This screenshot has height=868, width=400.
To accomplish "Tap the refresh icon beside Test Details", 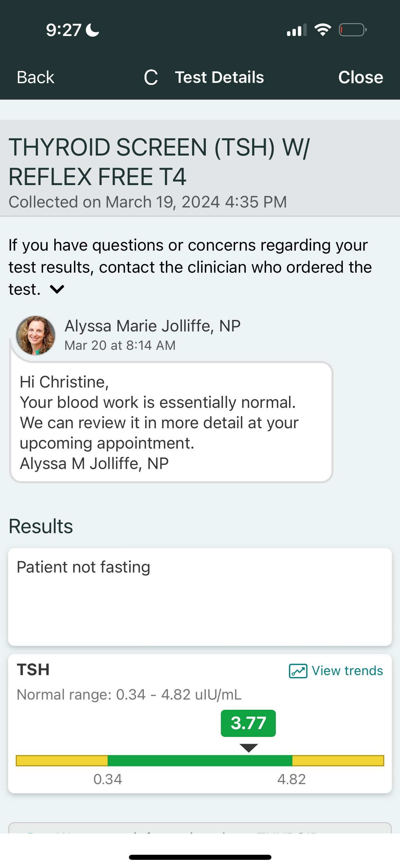I will [151, 77].
